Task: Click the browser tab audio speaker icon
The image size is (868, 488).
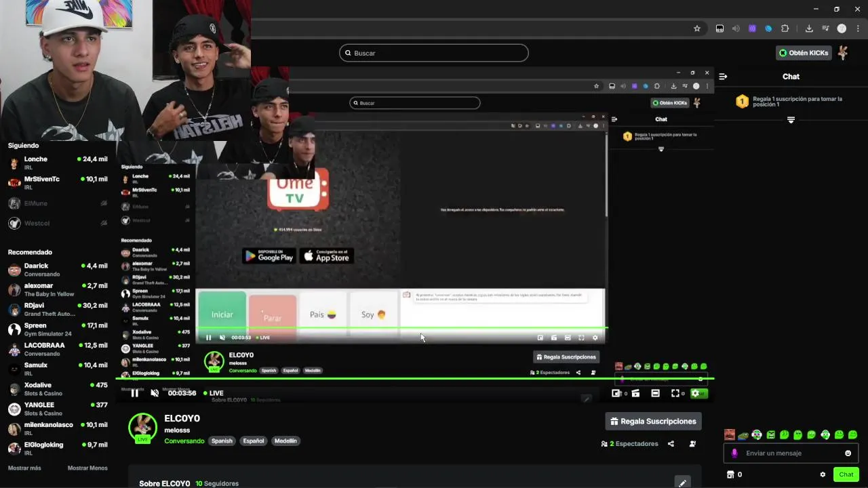Action: (736, 28)
